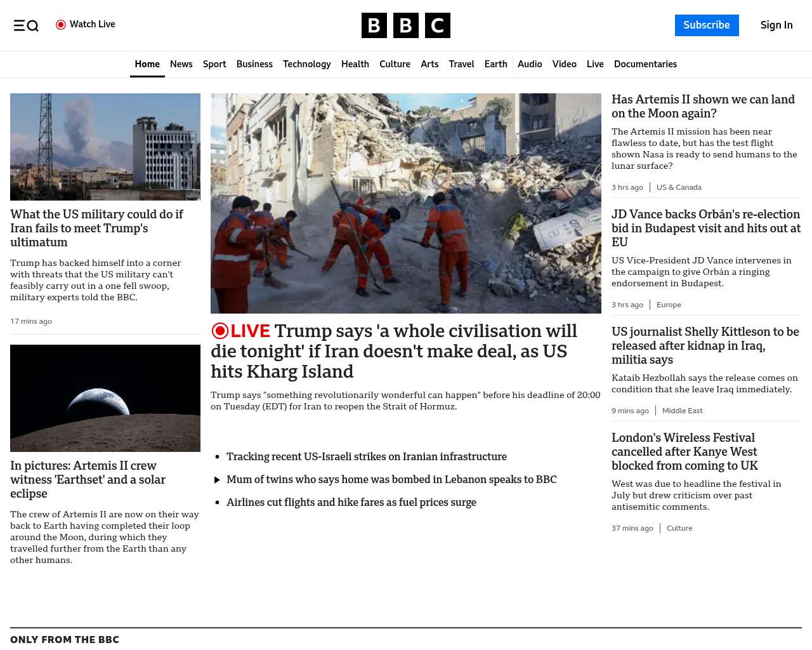Viewport: 812px width, 650px height.
Task: Open Airlines cut flights fuel prices story
Action: click(x=351, y=502)
